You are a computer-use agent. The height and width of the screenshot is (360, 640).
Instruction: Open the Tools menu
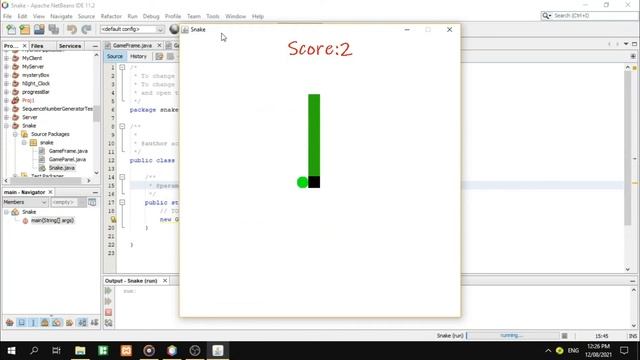click(x=213, y=16)
